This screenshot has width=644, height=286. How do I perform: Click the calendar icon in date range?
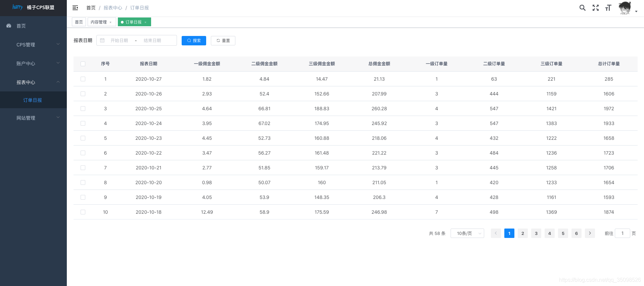point(102,40)
